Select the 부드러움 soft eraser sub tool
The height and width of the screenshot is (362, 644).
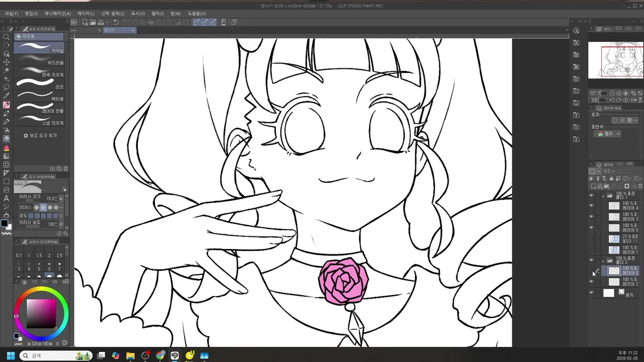pos(39,60)
